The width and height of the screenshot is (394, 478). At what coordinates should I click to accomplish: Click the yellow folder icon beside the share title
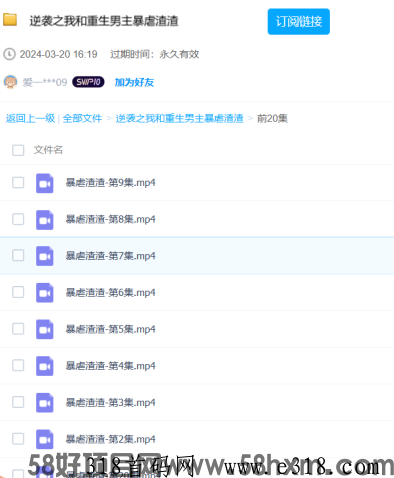[x=10, y=20]
